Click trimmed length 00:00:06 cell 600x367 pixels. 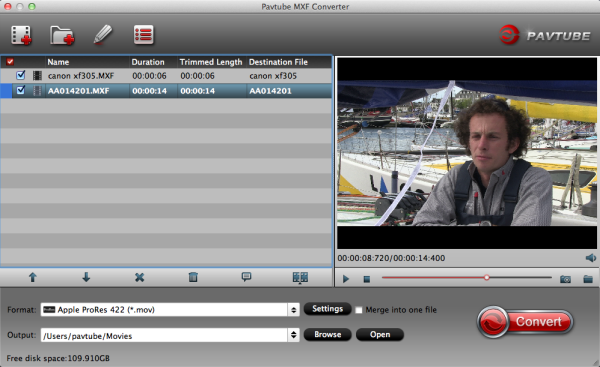(x=197, y=76)
